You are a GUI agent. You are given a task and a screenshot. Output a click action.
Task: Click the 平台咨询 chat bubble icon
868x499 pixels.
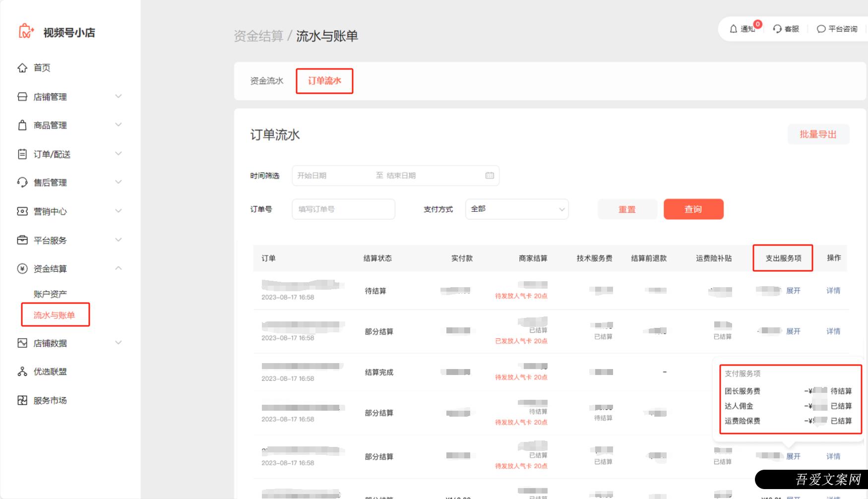tap(821, 29)
